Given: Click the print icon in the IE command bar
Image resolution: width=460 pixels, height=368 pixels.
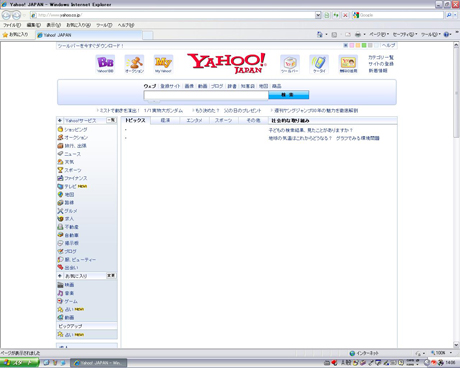Looking at the screenshot, I should pyautogui.click(x=358, y=34).
